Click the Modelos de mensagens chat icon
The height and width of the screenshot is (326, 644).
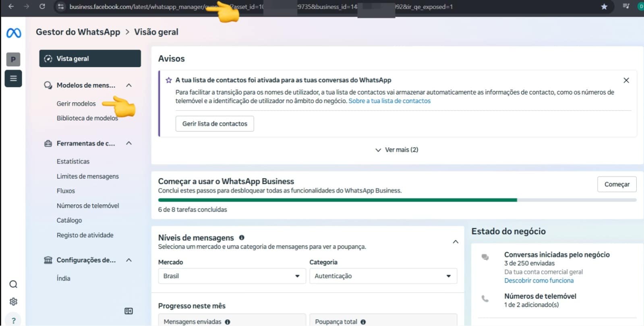coord(48,85)
